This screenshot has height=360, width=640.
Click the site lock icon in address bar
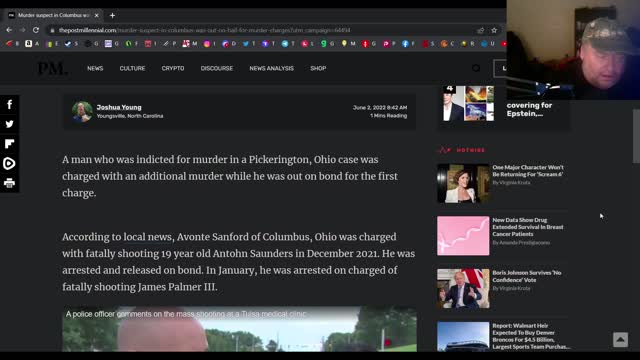[52, 30]
